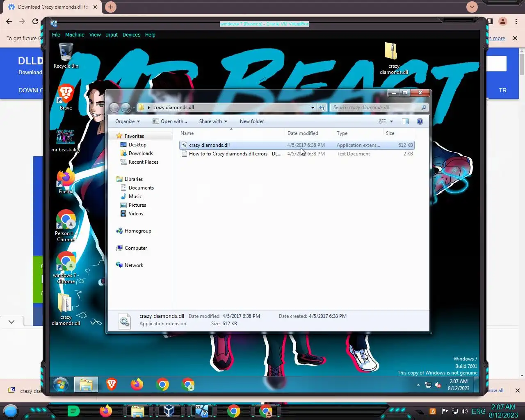
Task: Click Chrome profile icon in VM taskbar
Action: point(188,385)
